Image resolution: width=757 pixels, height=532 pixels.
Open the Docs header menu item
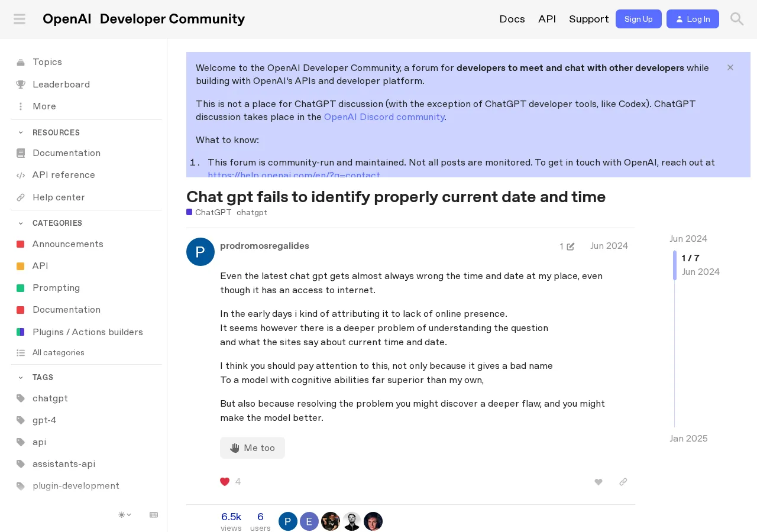point(512,19)
